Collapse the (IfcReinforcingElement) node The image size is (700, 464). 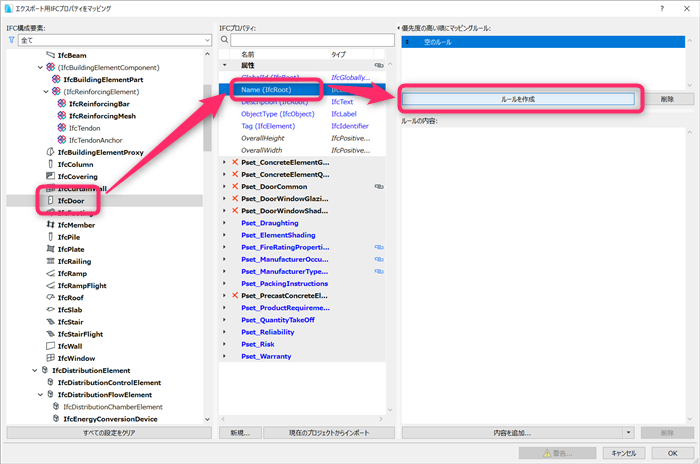46,92
